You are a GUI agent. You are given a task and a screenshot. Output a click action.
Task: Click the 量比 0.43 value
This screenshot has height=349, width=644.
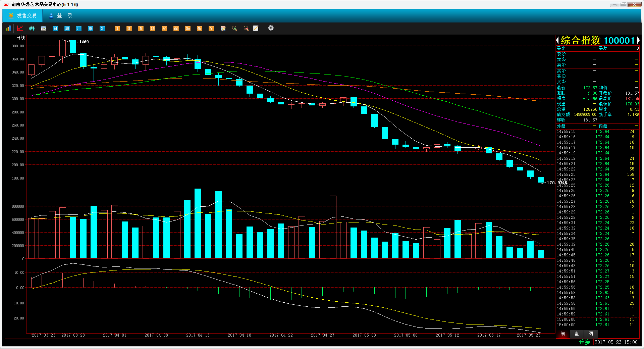[634, 109]
